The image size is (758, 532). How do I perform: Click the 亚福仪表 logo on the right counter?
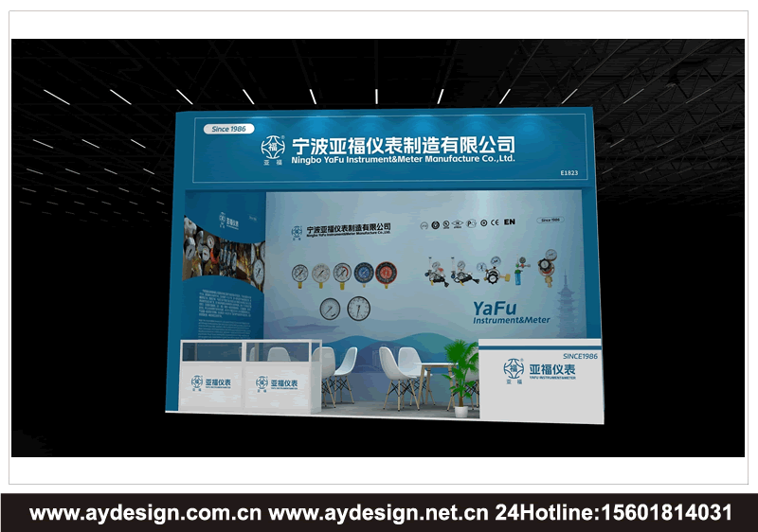(x=539, y=371)
